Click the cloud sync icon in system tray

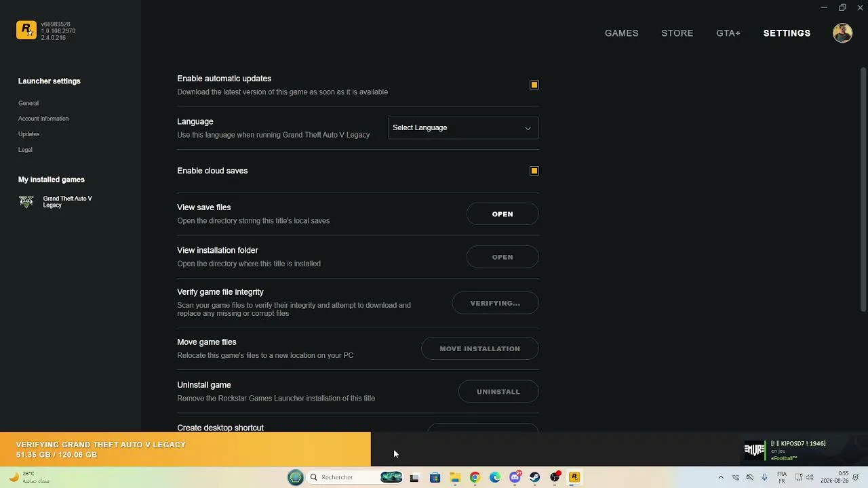tap(750, 477)
